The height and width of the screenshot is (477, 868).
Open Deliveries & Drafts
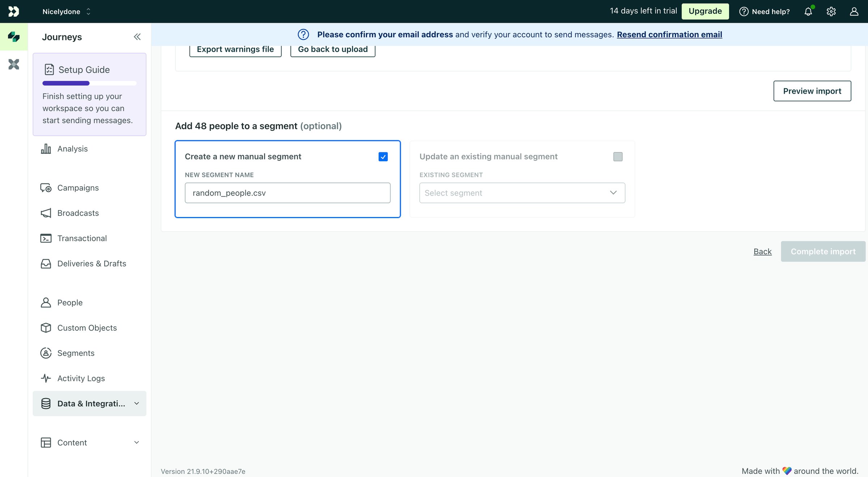pos(92,264)
